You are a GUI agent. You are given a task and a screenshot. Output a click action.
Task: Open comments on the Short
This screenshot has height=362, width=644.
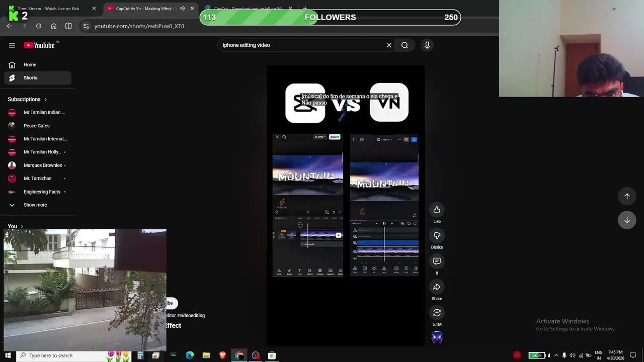point(437,261)
